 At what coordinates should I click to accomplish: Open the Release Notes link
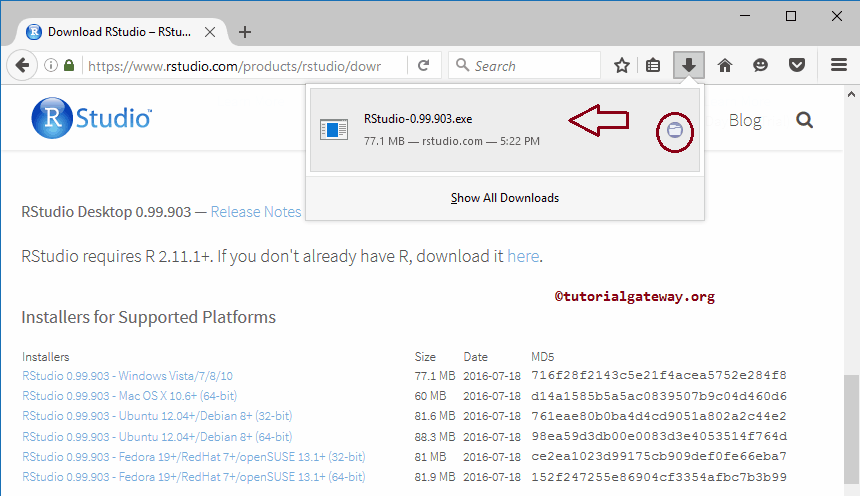point(256,212)
